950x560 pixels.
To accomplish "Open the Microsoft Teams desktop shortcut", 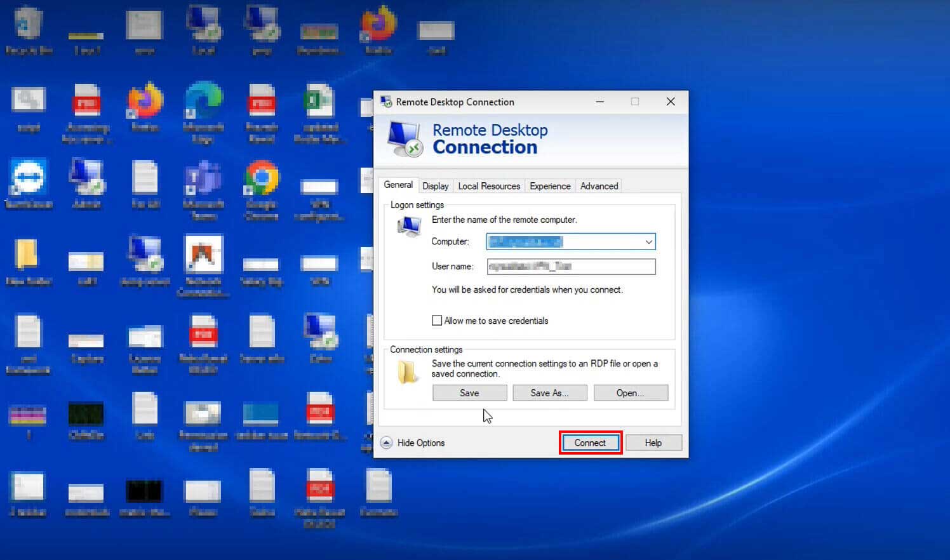I will pos(202,176).
